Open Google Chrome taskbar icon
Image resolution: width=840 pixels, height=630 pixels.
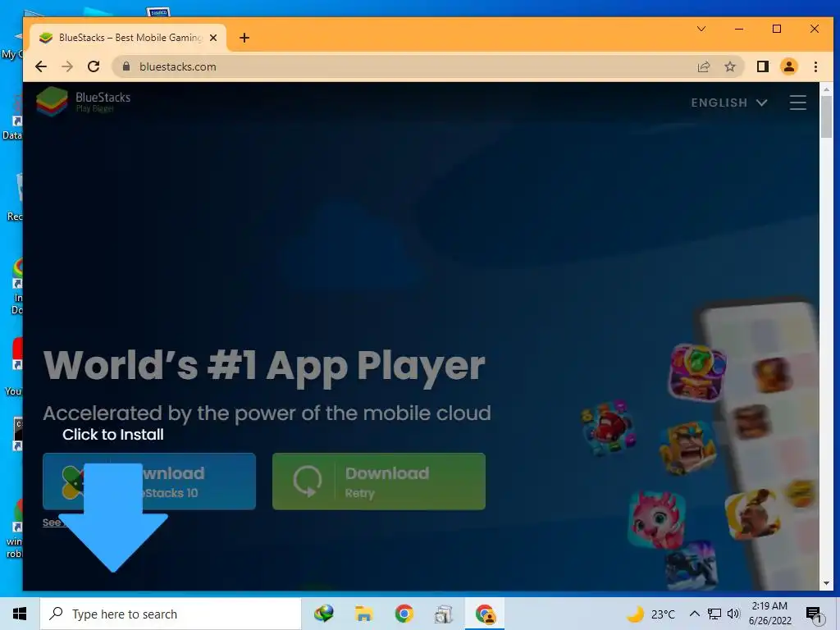(x=404, y=614)
